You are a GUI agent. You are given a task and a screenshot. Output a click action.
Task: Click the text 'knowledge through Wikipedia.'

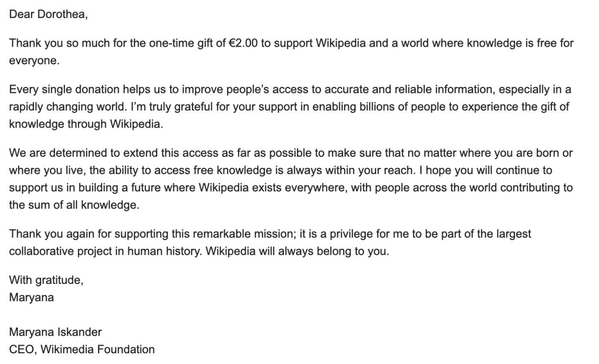coord(86,124)
